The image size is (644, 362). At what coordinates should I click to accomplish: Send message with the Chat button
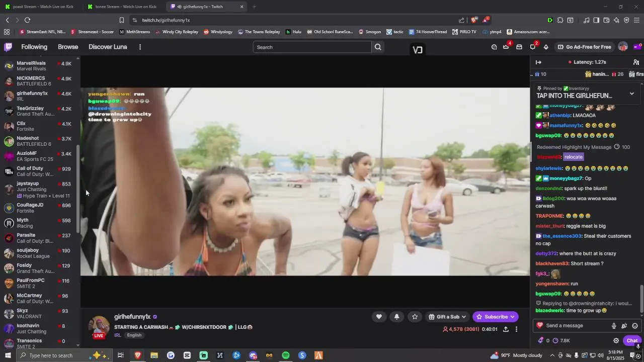(632, 340)
